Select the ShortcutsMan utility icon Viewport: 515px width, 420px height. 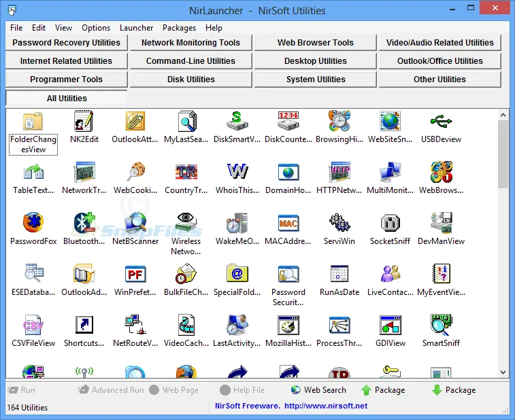coord(84,325)
